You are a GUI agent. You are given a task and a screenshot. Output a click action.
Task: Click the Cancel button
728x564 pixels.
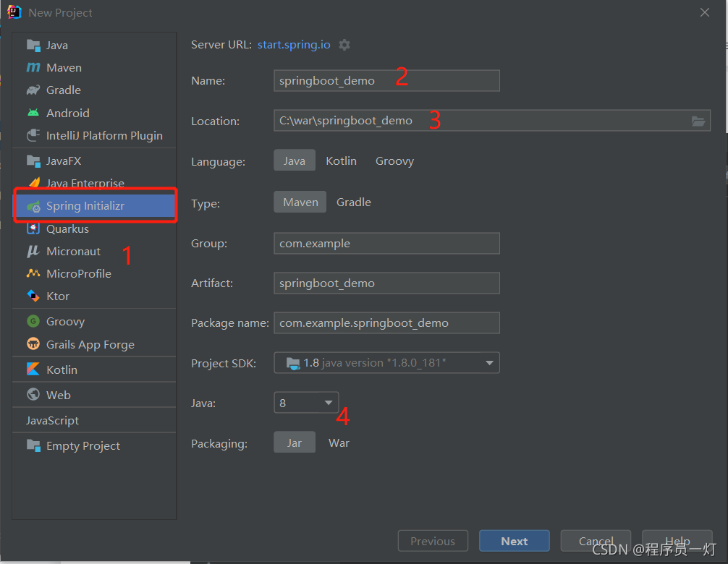[x=596, y=541]
